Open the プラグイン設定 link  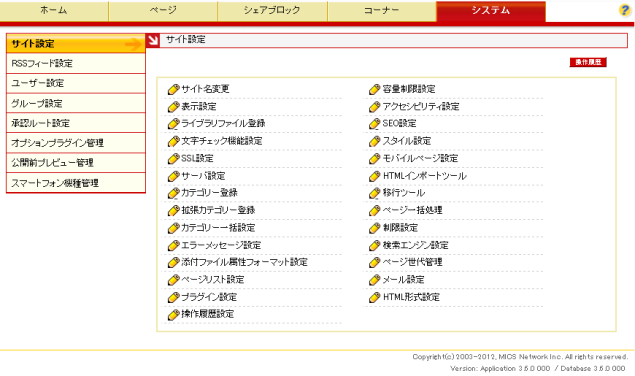209,297
